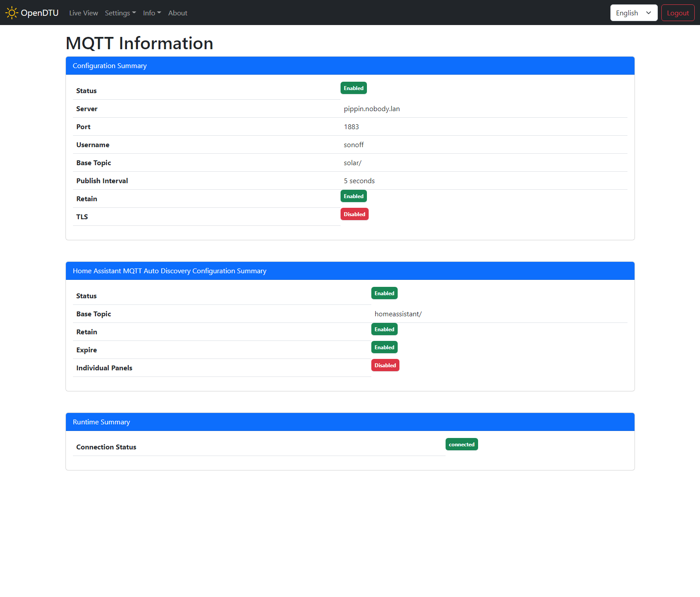The width and height of the screenshot is (700, 597).
Task: Click the Logout button
Action: [677, 13]
